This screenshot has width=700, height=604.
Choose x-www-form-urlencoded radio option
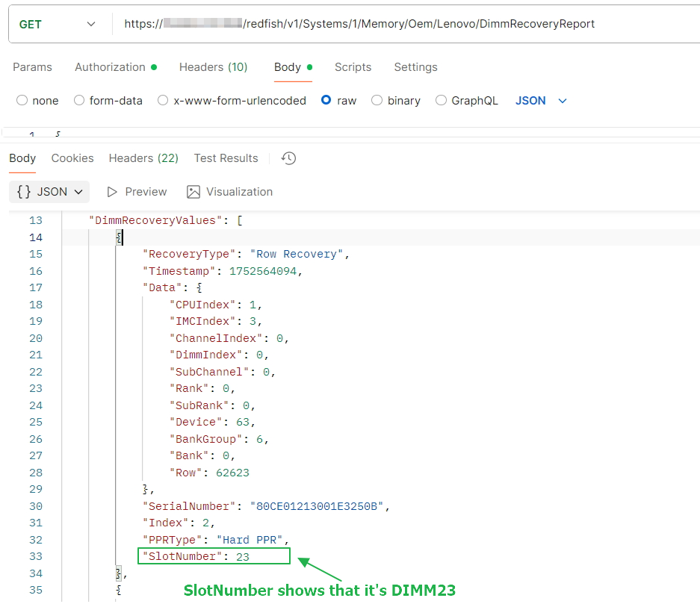coord(163,101)
